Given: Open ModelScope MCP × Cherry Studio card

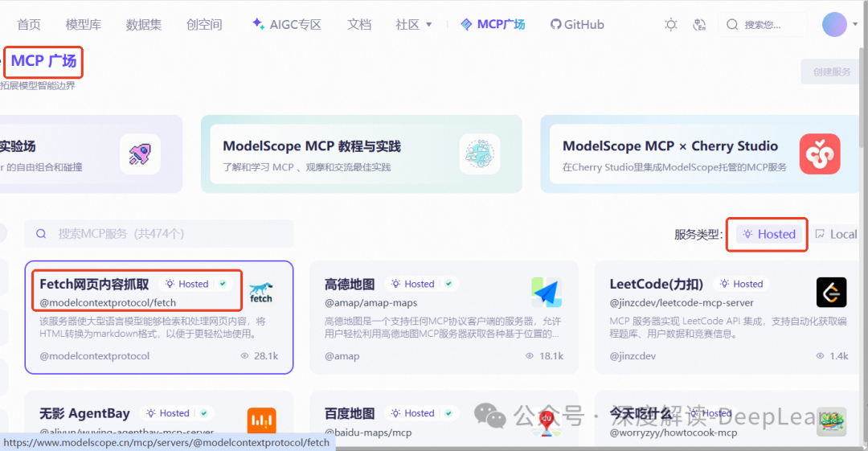Looking at the screenshot, I should tap(700, 154).
